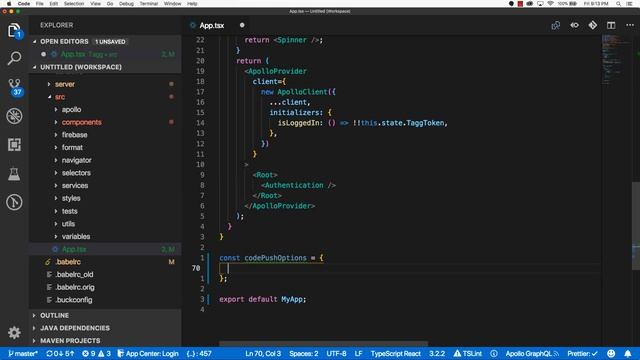640x360 pixels.
Task: Click the {.}: 457 status item
Action: (199, 353)
